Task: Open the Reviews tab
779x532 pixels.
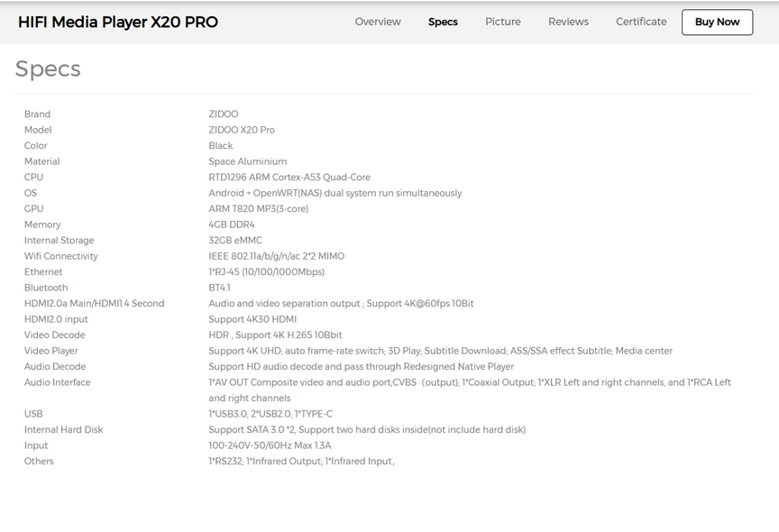Action: coord(568,22)
